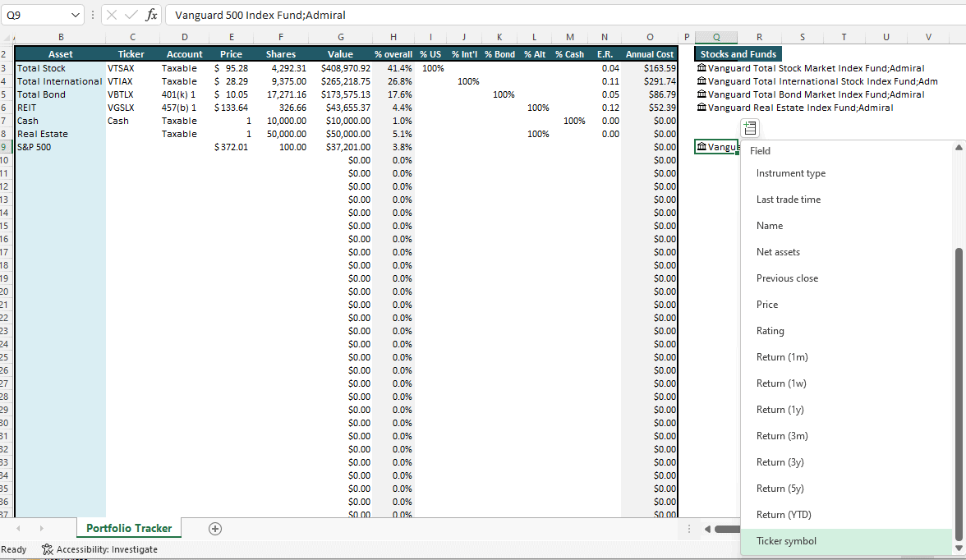Click the Select All corner button
Screen dimensions: 966x560
click(7, 37)
